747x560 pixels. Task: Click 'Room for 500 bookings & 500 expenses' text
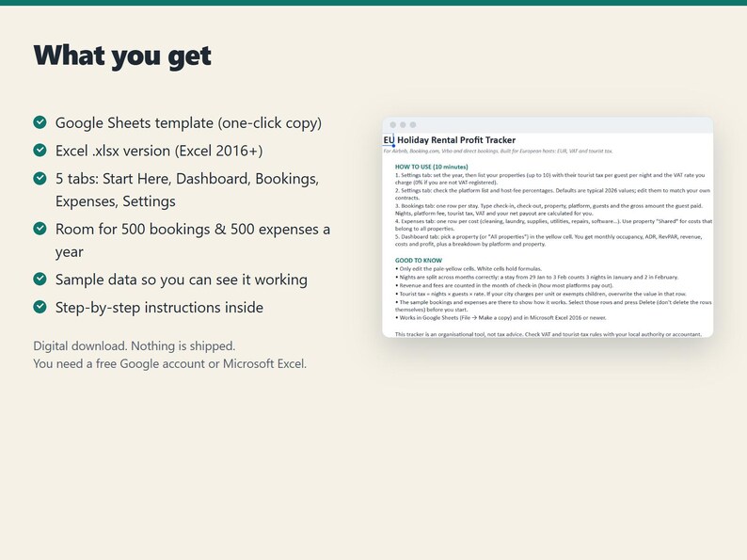click(186, 230)
